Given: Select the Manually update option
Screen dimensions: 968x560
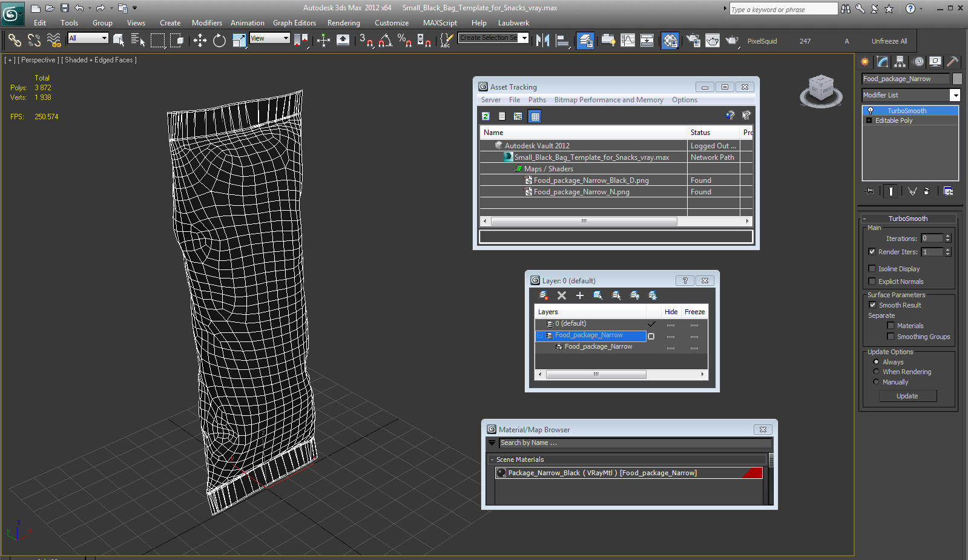Looking at the screenshot, I should [876, 382].
